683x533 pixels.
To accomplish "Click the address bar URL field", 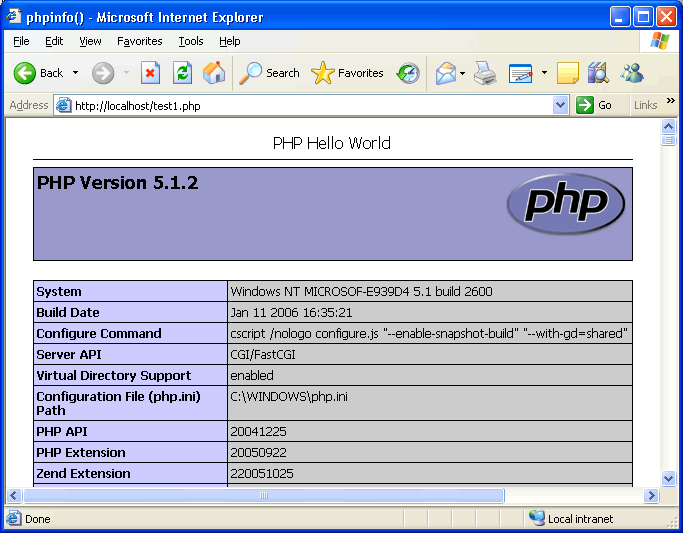I will (x=311, y=106).
